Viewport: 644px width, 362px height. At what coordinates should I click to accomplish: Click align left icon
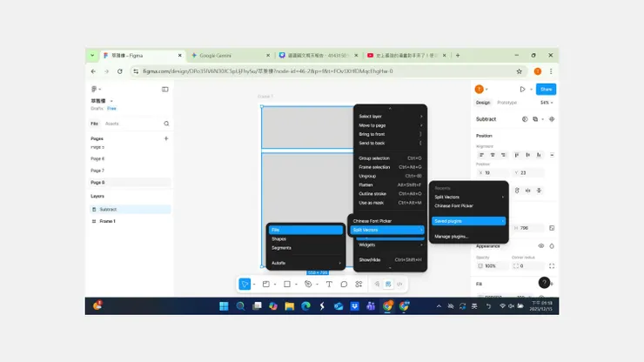click(x=481, y=155)
